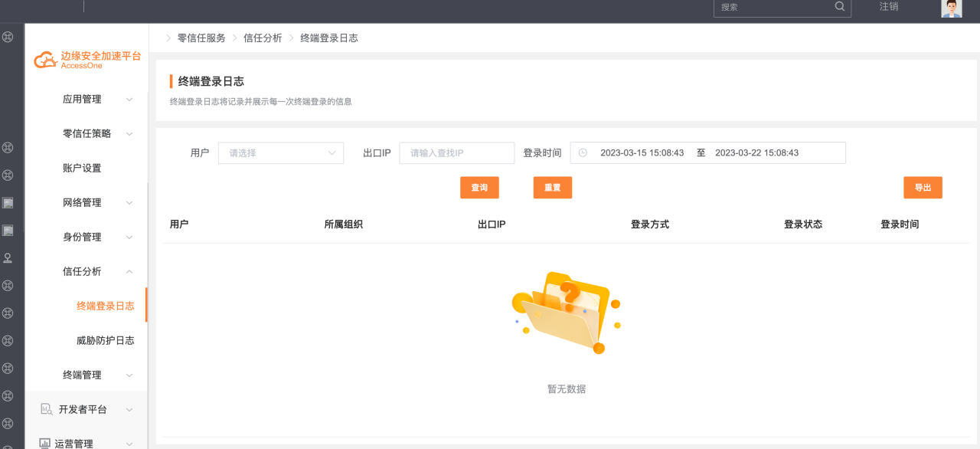980x449 pixels.
Task: Click the 登录状态 column header
Action: 803,224
